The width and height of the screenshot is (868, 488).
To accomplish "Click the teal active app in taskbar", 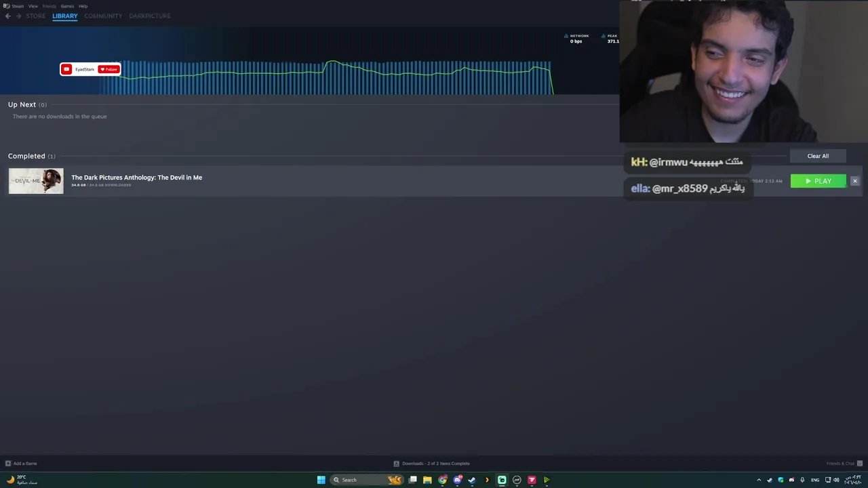I will point(502,480).
